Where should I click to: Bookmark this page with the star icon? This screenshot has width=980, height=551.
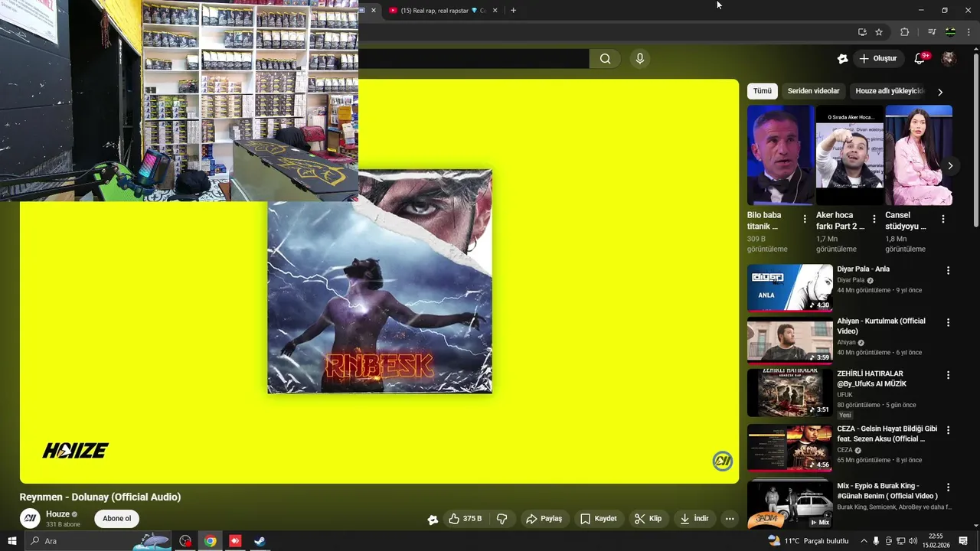(x=879, y=32)
